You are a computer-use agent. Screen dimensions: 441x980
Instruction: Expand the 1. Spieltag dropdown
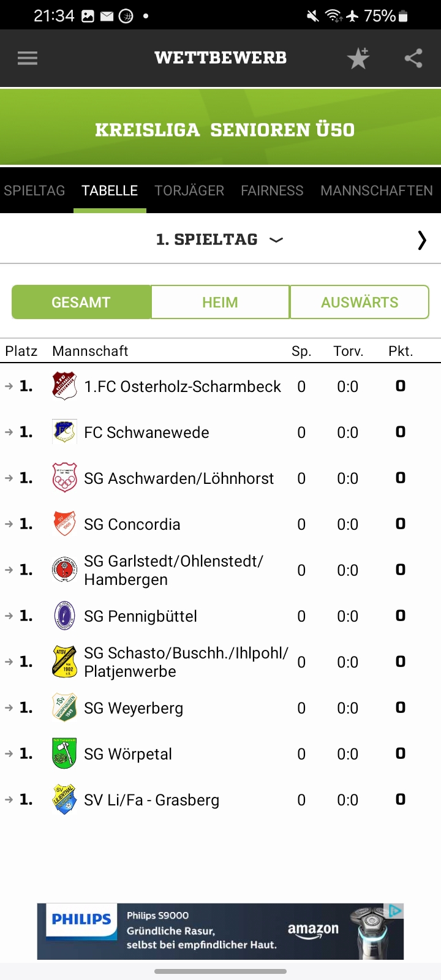(219, 239)
